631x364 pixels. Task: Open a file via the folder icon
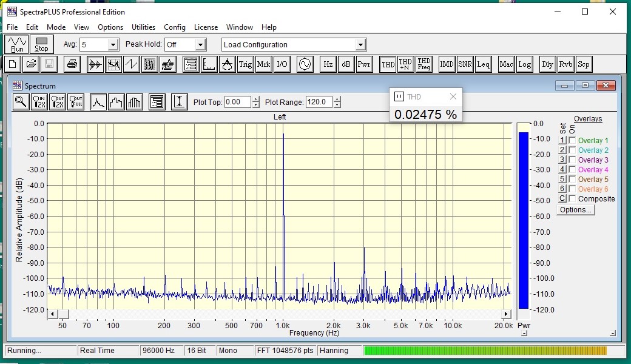pyautogui.click(x=31, y=64)
